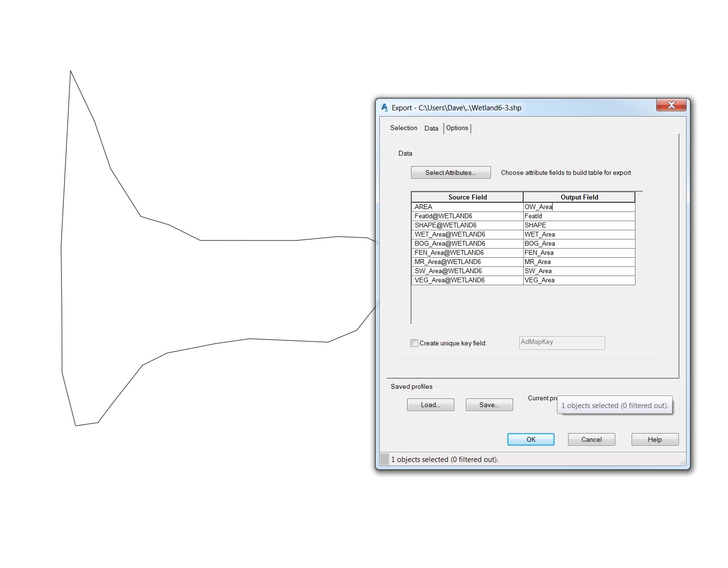
Task: Click the status bar square icon
Action: coord(384,459)
